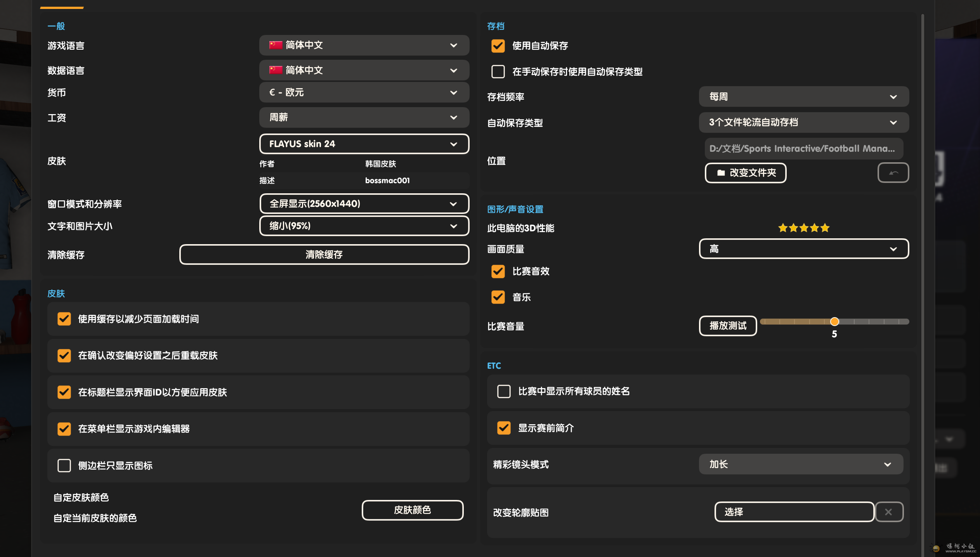Open the 存档频率 每周 dropdown

[x=803, y=97]
